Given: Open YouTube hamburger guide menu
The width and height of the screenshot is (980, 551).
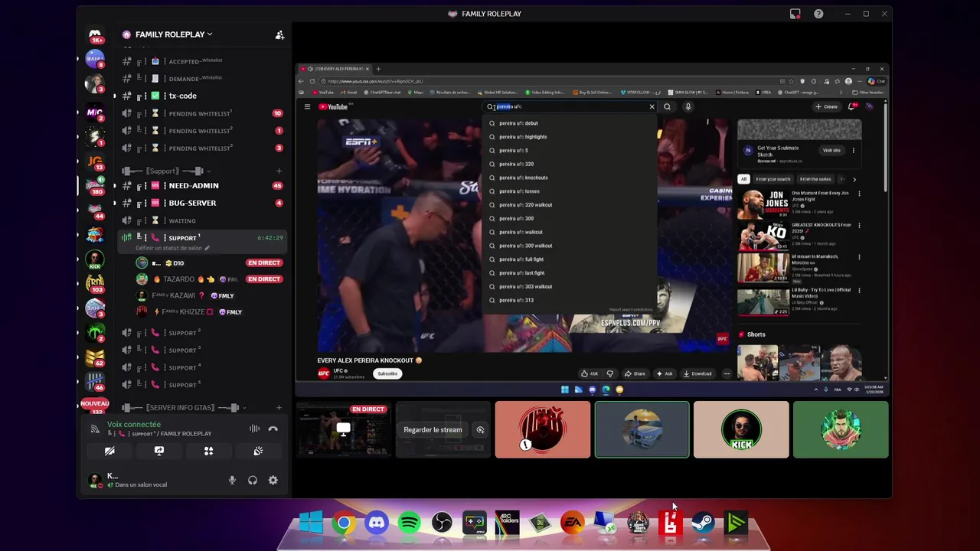Looking at the screenshot, I should coord(307,106).
